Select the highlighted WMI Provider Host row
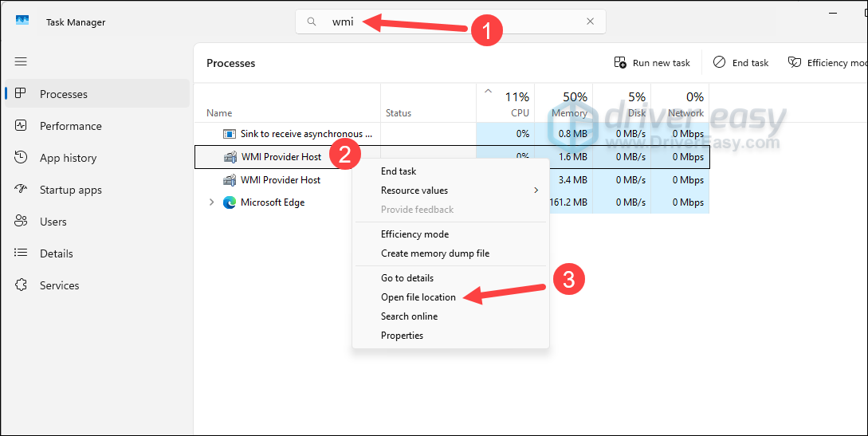The height and width of the screenshot is (436, 868). pyautogui.click(x=452, y=157)
